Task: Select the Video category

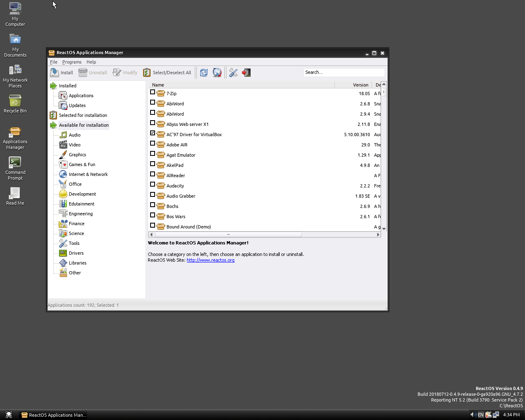Action: pyautogui.click(x=74, y=145)
